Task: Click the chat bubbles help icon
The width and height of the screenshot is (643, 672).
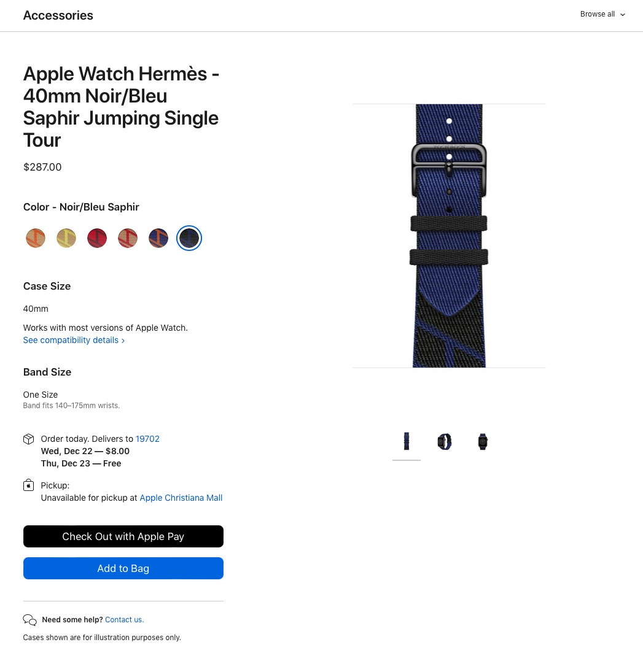Action: click(x=29, y=620)
